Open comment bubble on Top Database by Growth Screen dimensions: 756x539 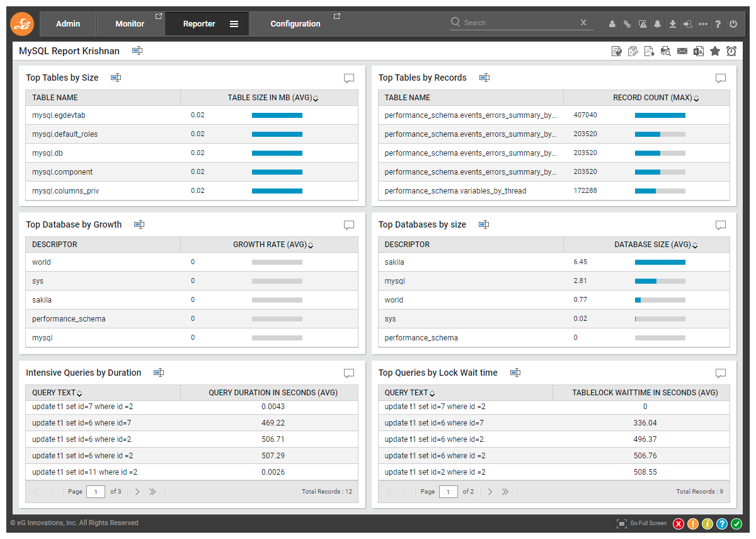click(x=349, y=225)
